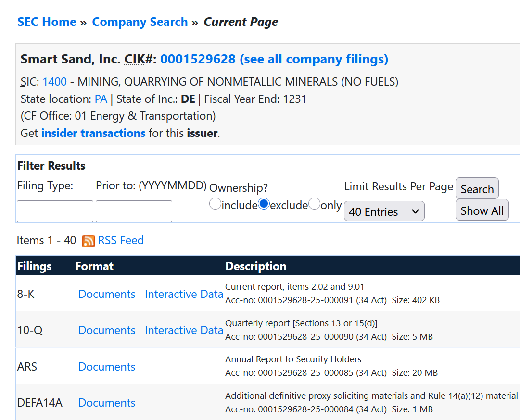Open Interactive Data for the 8-K filing
Image resolution: width=520 pixels, height=420 pixels.
[184, 294]
